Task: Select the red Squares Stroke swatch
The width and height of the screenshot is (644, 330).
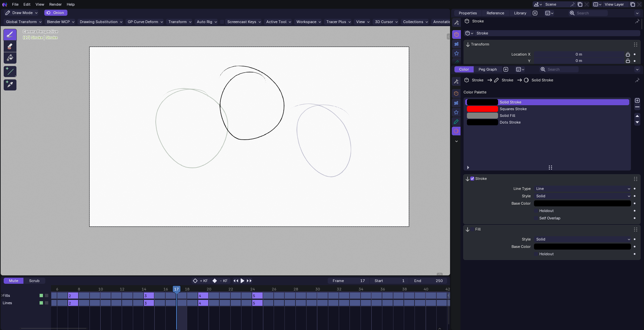Action: click(x=482, y=109)
